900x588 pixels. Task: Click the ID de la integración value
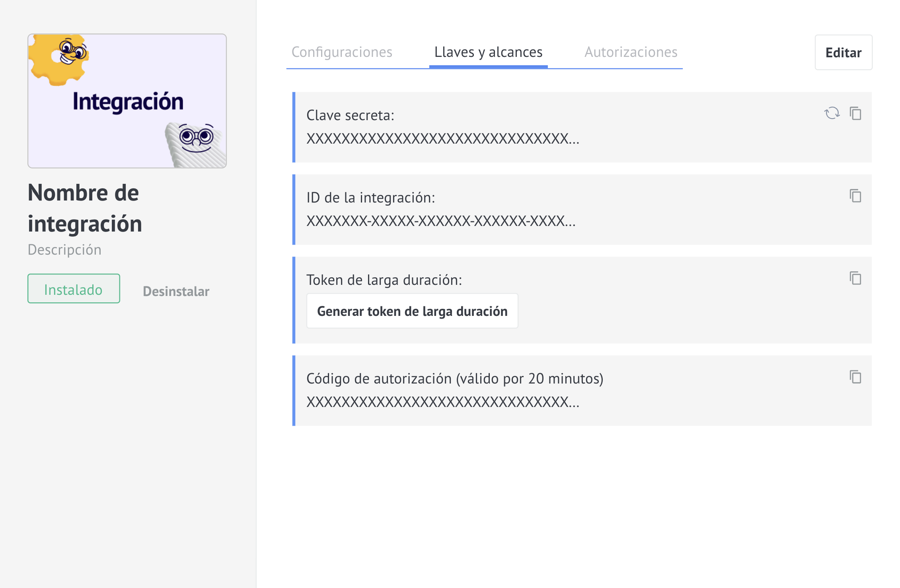point(441,221)
